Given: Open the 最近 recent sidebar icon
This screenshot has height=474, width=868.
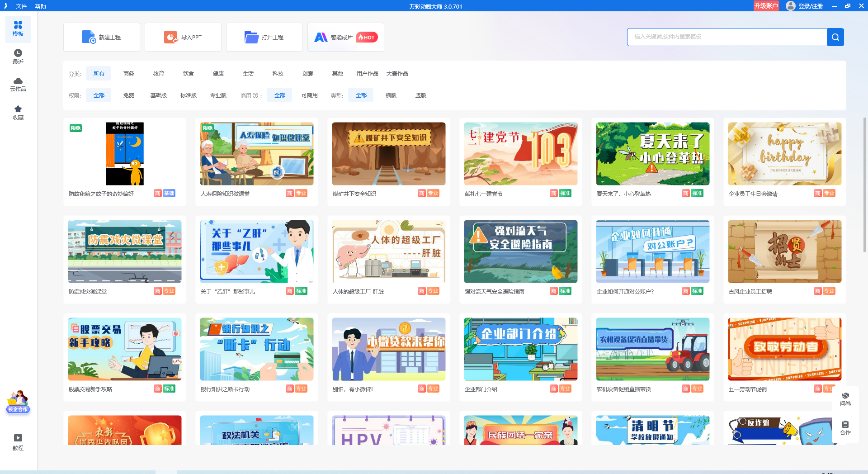Looking at the screenshot, I should 18,57.
